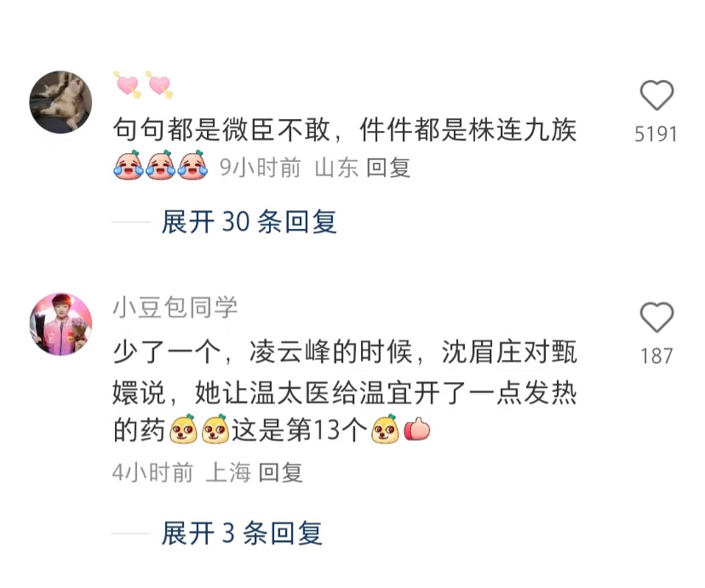Tap the like count 187
Screen dimensions: 705x588
(656, 357)
